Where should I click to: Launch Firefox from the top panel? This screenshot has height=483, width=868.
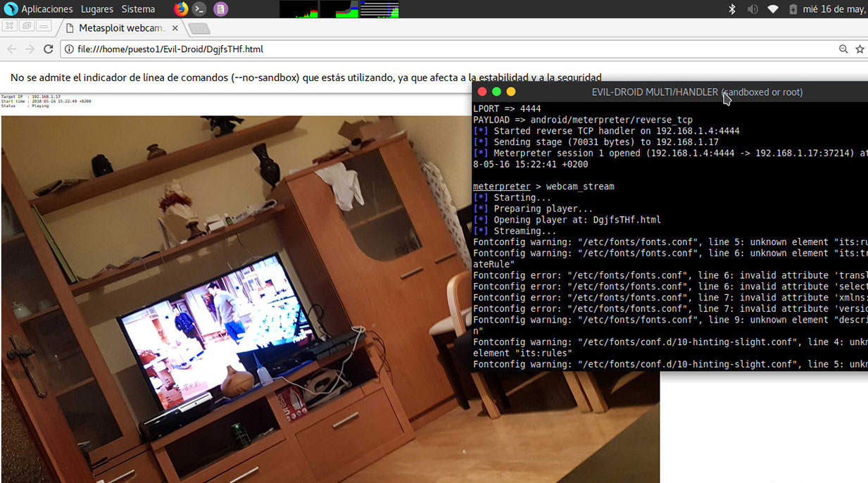181,9
